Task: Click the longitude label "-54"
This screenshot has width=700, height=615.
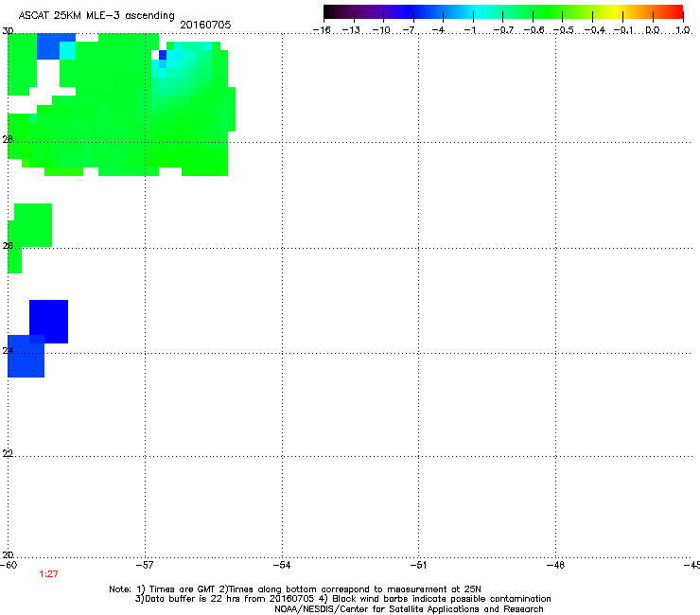Action: click(282, 565)
